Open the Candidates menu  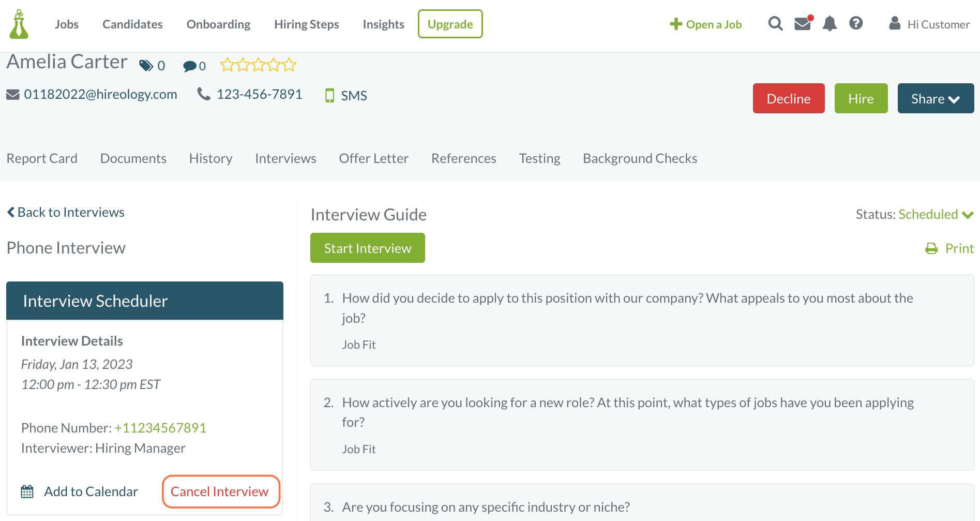132,24
